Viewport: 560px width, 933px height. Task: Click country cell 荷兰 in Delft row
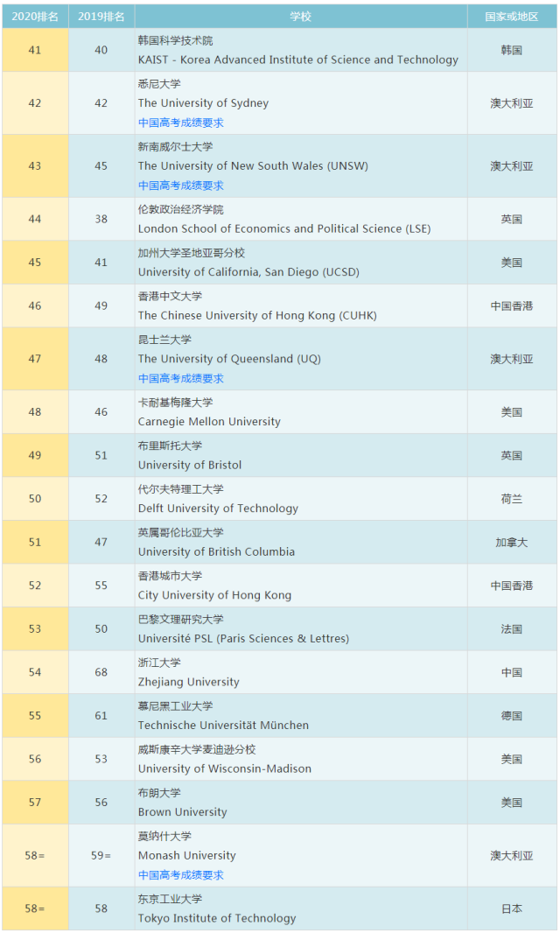512,499
